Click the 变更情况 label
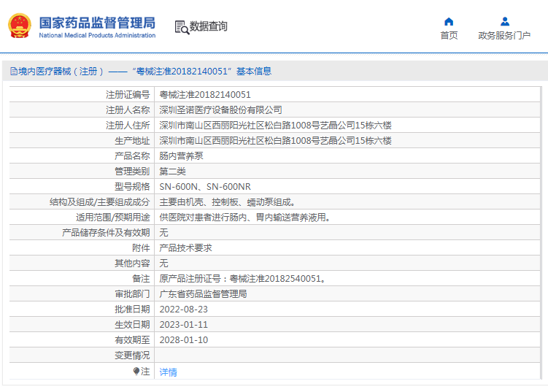Viewport: 548px width, 392px height. point(132,356)
